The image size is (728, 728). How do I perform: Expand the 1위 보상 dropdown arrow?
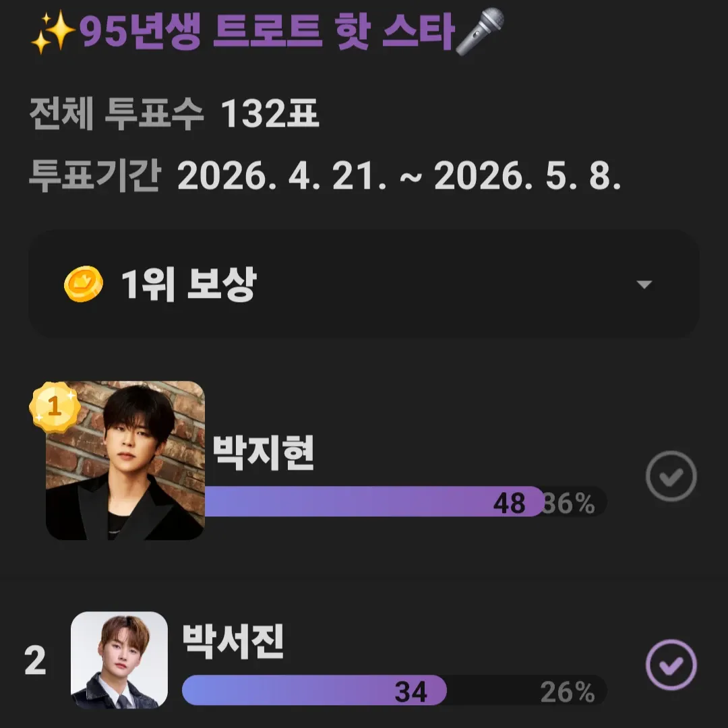coord(644,284)
